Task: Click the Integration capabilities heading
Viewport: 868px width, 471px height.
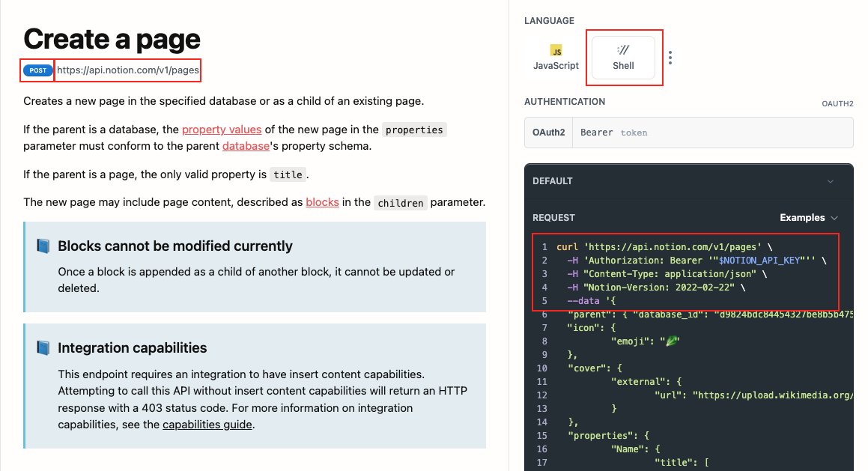Action: 133,347
